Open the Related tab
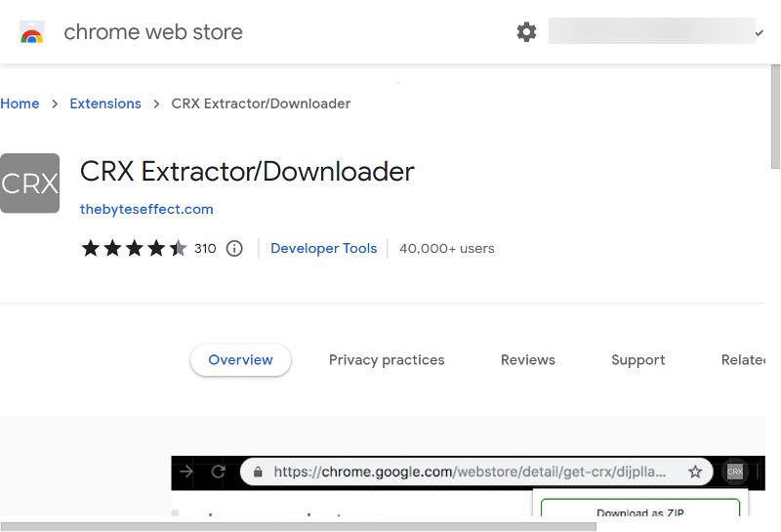 743,360
